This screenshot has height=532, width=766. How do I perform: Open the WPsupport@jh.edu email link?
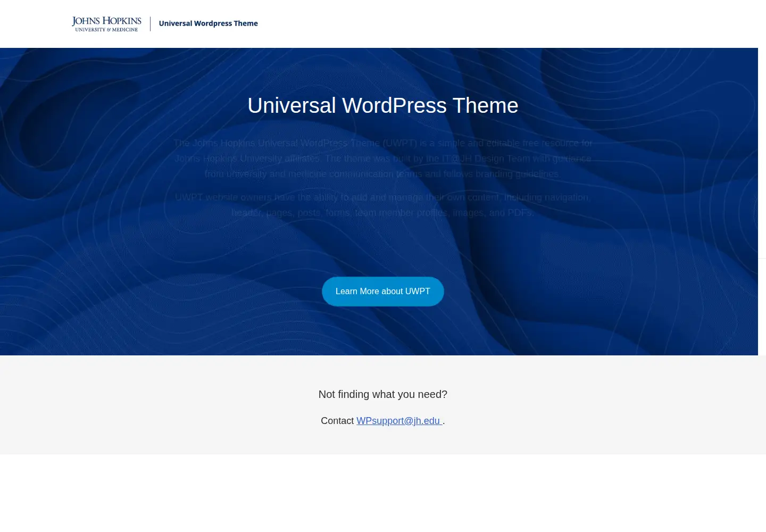[x=399, y=421]
